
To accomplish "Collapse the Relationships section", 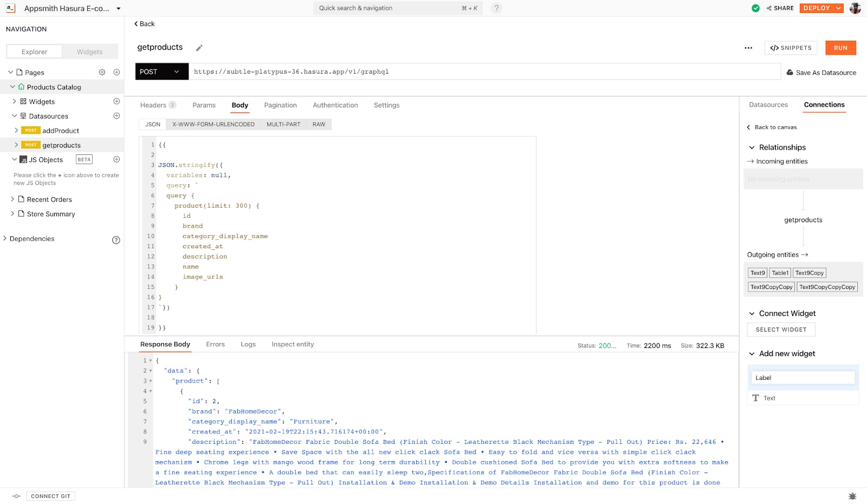I will pyautogui.click(x=752, y=147).
